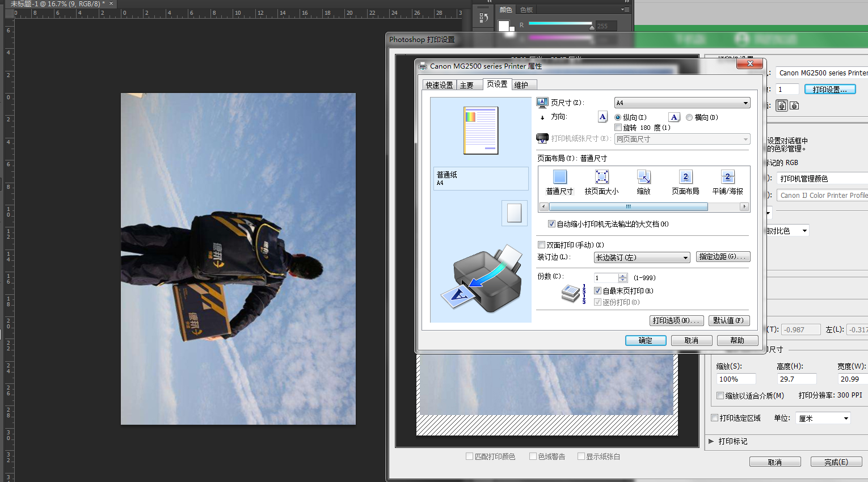Toggle 显示纸张白 checkbox
The width and height of the screenshot is (868, 482).
point(581,456)
